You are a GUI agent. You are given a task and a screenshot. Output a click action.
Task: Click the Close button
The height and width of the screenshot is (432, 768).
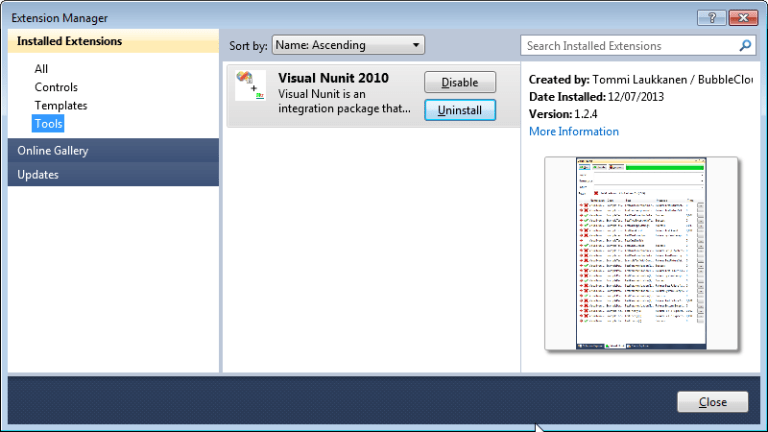coord(713,402)
